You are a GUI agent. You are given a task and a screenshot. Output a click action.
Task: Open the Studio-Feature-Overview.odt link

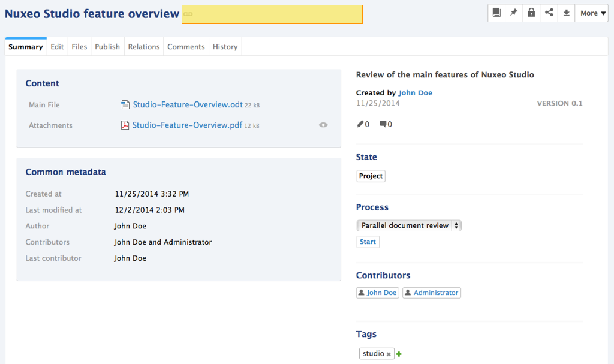pos(188,104)
